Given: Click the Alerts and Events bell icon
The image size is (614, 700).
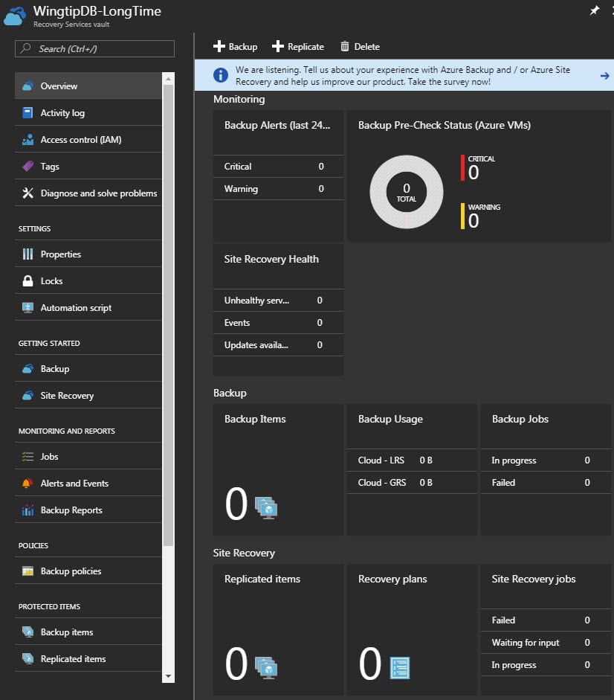Looking at the screenshot, I should click(x=28, y=483).
